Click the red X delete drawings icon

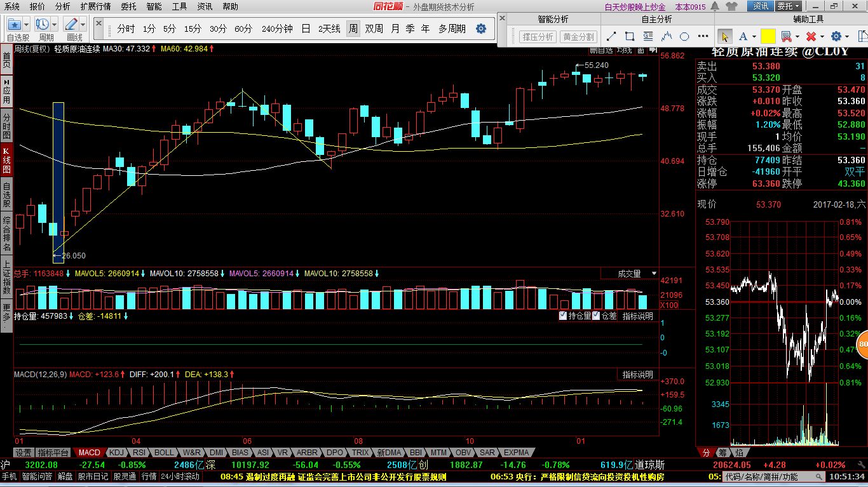(811, 36)
